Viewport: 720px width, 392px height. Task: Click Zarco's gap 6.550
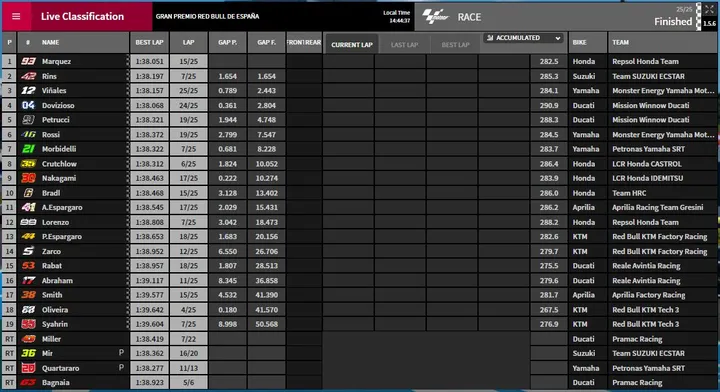click(x=227, y=251)
